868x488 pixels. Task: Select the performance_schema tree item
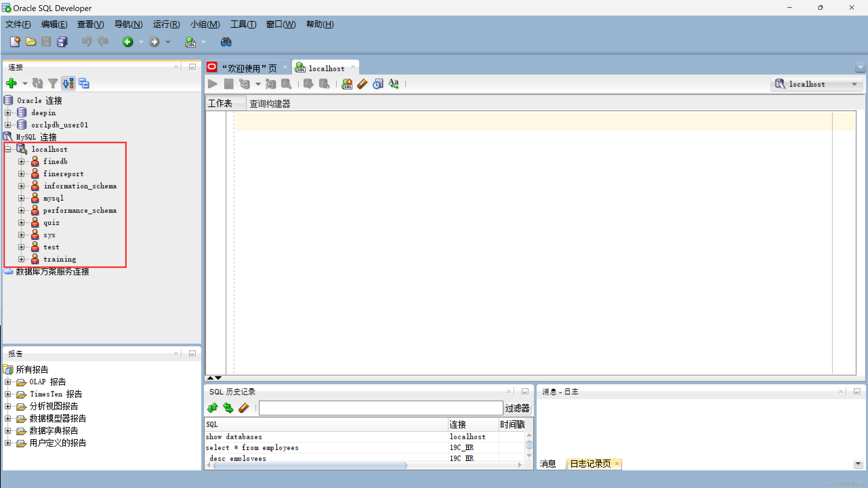tap(80, 210)
